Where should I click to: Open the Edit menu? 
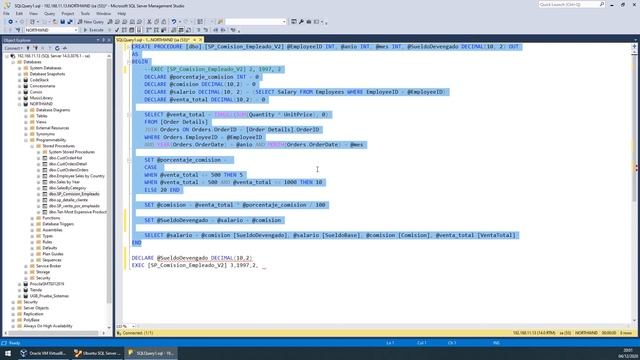(x=19, y=13)
